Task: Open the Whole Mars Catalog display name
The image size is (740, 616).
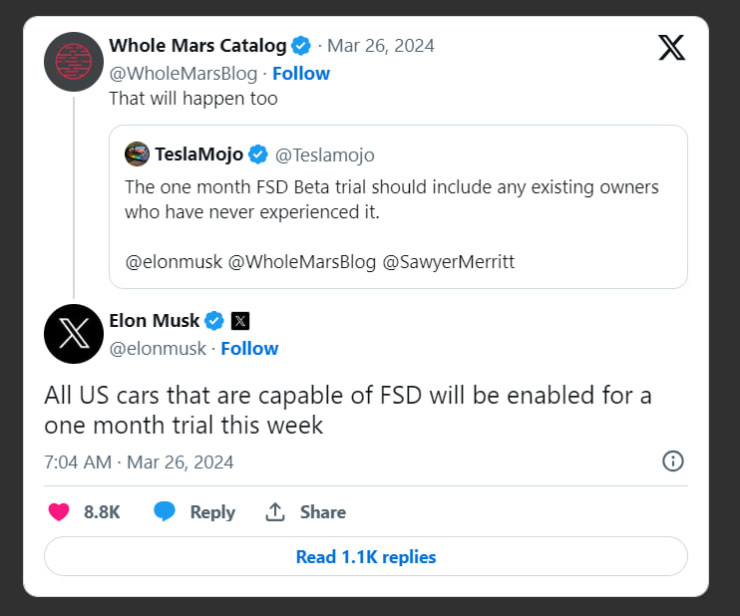Action: (197, 46)
